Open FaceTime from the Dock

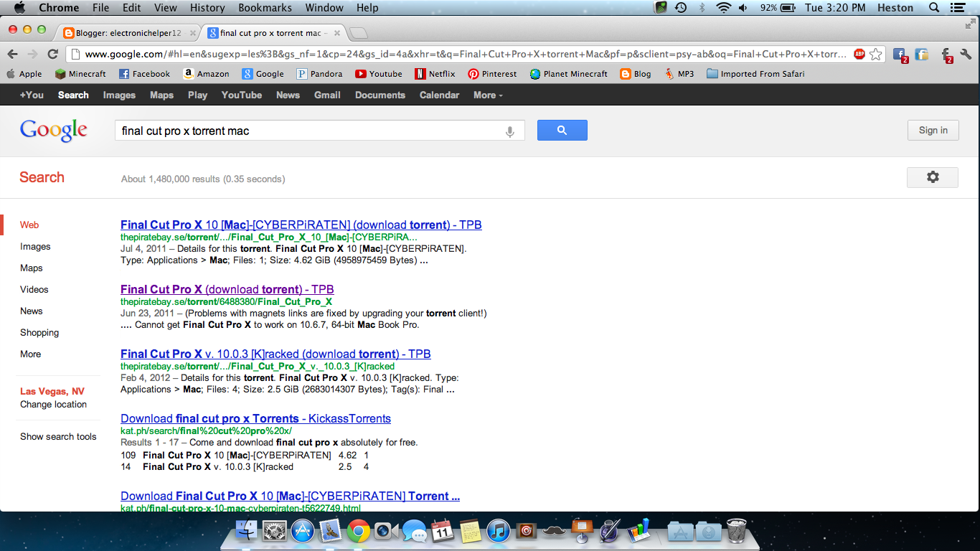click(386, 532)
